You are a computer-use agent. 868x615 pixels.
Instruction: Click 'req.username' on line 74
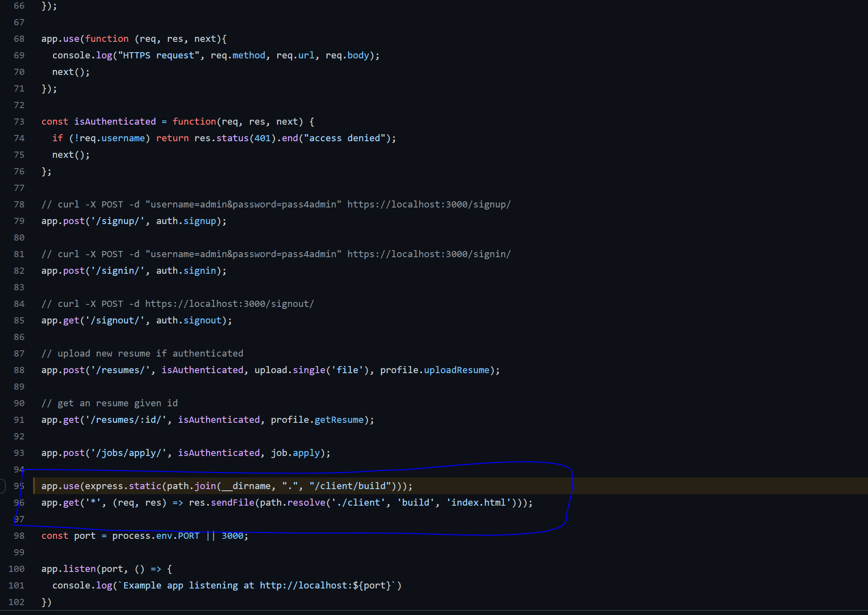tap(112, 138)
